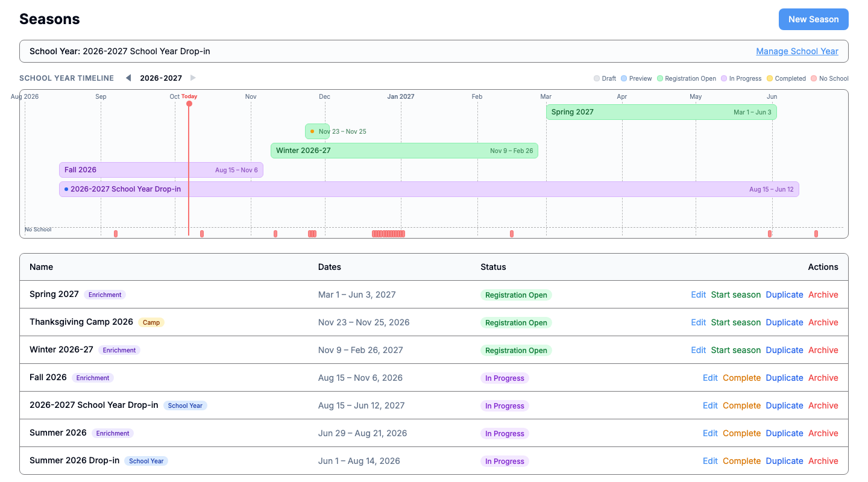
Task: Select Fall 2026 timeline bar
Action: 161,170
